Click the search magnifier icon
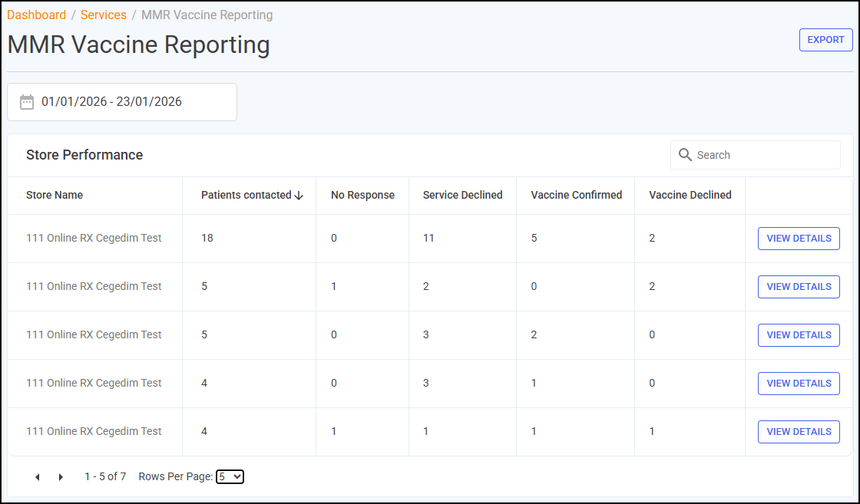Screen dimensions: 860x504 (685, 155)
